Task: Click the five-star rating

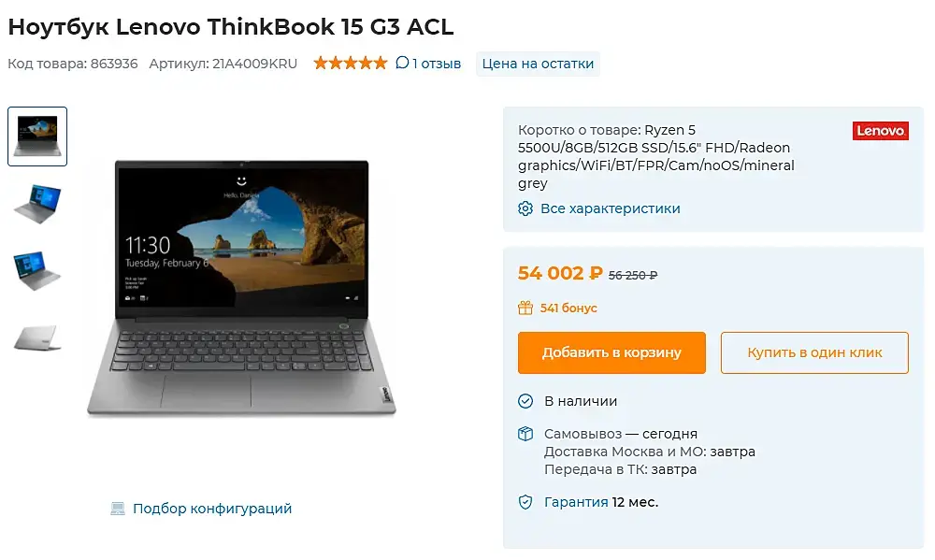Action: click(351, 63)
